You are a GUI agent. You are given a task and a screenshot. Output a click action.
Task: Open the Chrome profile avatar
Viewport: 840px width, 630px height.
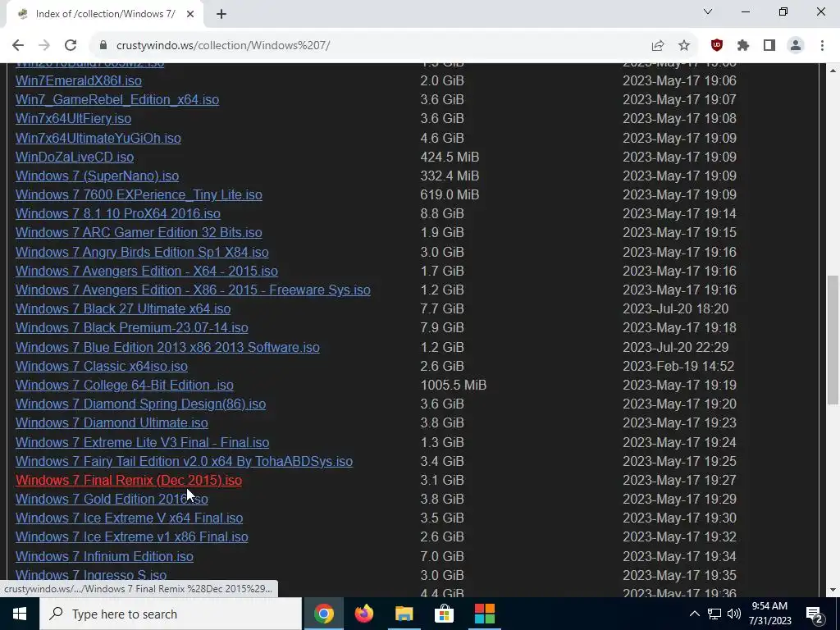796,46
